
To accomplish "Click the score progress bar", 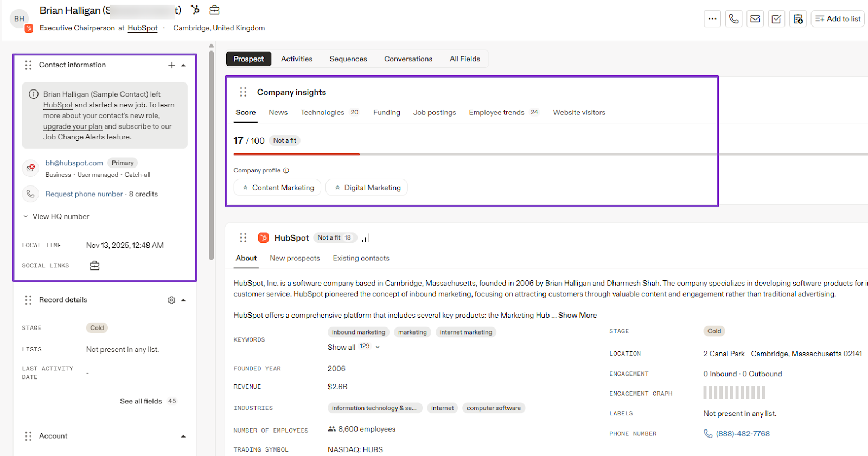I will tap(551, 155).
